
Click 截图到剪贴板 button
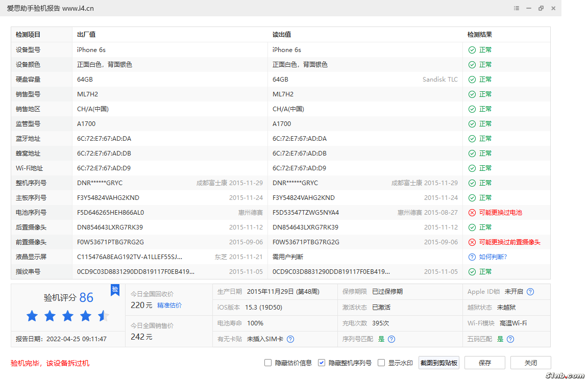pos(439,363)
